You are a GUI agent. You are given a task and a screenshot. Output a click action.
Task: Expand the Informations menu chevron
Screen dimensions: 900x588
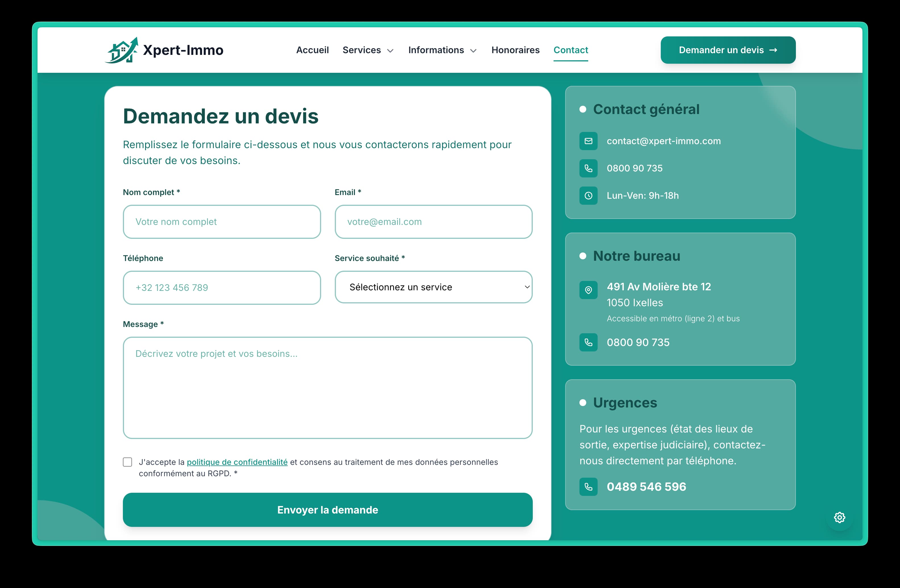473,51
